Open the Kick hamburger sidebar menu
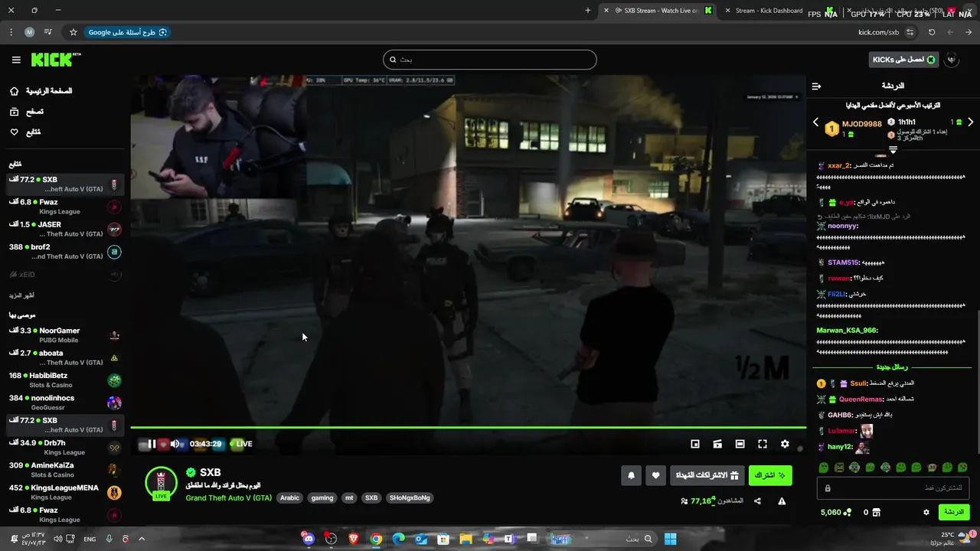 [x=16, y=60]
